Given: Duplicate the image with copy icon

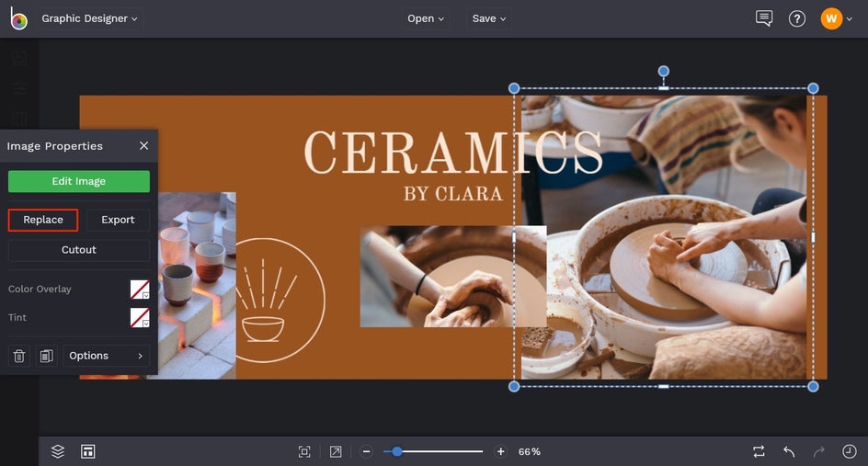Looking at the screenshot, I should (47, 356).
